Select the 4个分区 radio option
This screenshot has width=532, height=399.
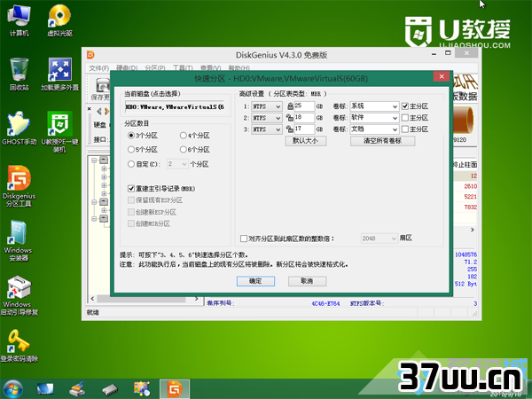tap(184, 136)
